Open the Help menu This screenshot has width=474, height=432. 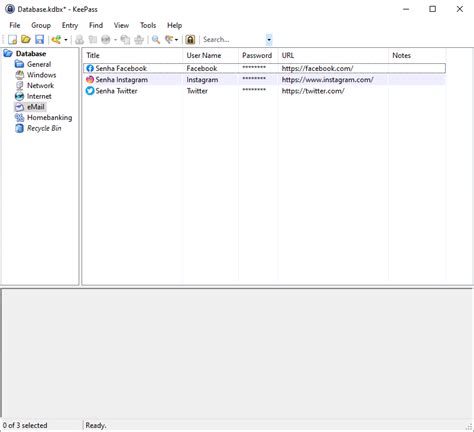click(x=174, y=25)
